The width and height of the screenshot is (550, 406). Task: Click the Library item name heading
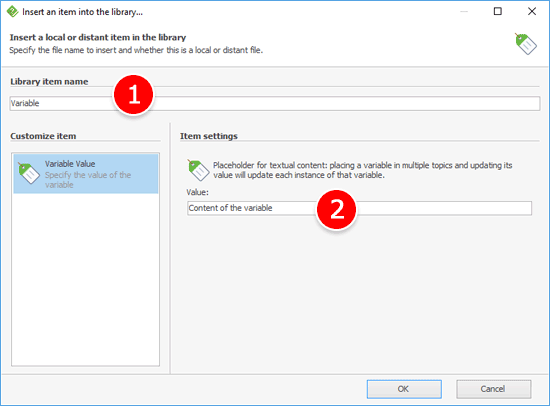click(49, 81)
